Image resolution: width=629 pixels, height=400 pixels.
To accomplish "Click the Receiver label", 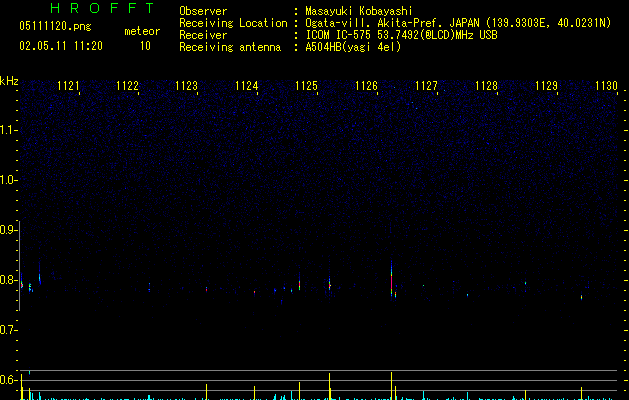I will tap(203, 35).
